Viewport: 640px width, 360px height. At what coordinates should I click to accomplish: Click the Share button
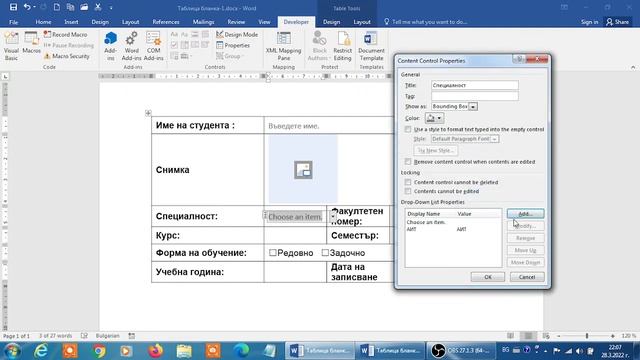click(618, 22)
